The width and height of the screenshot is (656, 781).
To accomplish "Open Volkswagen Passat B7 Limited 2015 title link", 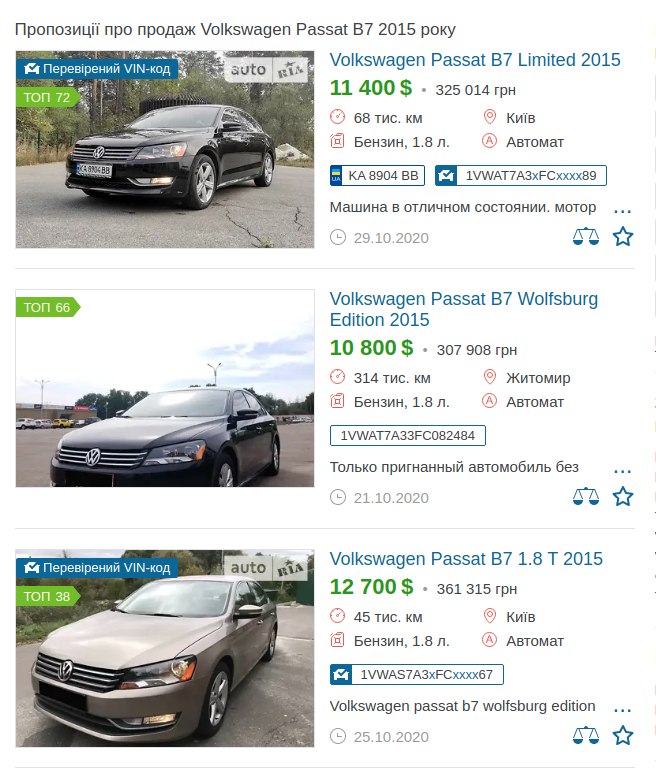I will pos(475,60).
